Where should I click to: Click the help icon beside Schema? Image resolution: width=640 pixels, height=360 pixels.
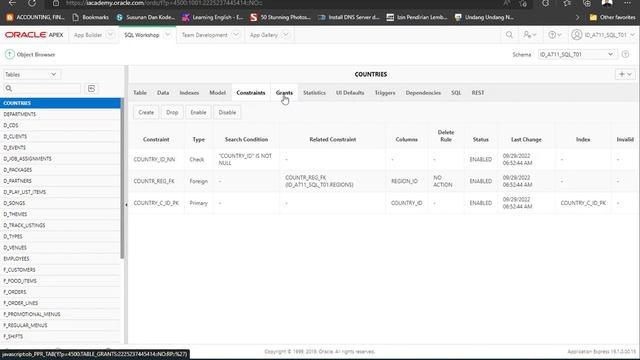625,54
